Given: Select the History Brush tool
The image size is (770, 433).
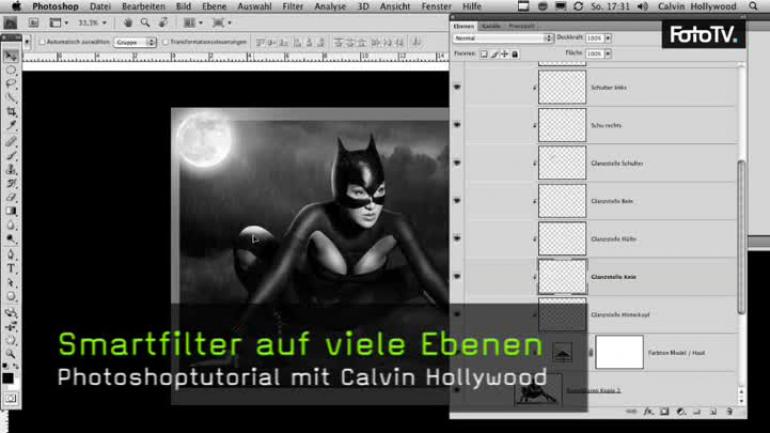Looking at the screenshot, I should pyautogui.click(x=10, y=184).
